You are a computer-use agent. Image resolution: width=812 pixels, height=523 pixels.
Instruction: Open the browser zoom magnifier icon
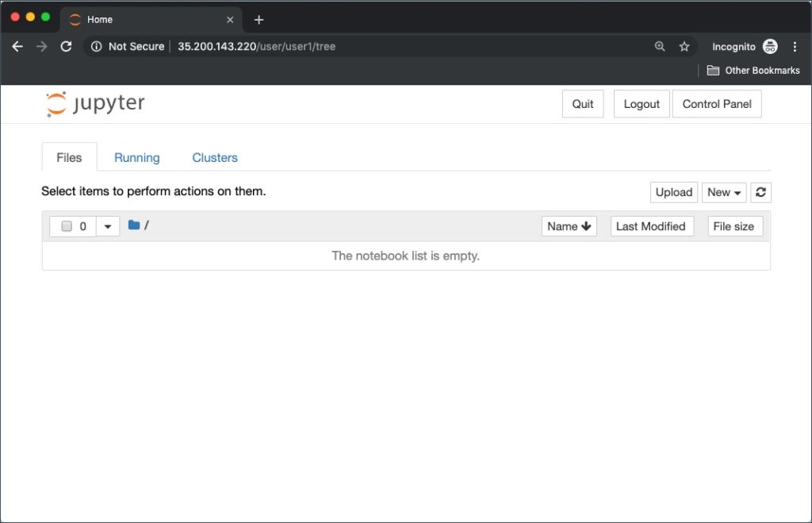point(660,47)
